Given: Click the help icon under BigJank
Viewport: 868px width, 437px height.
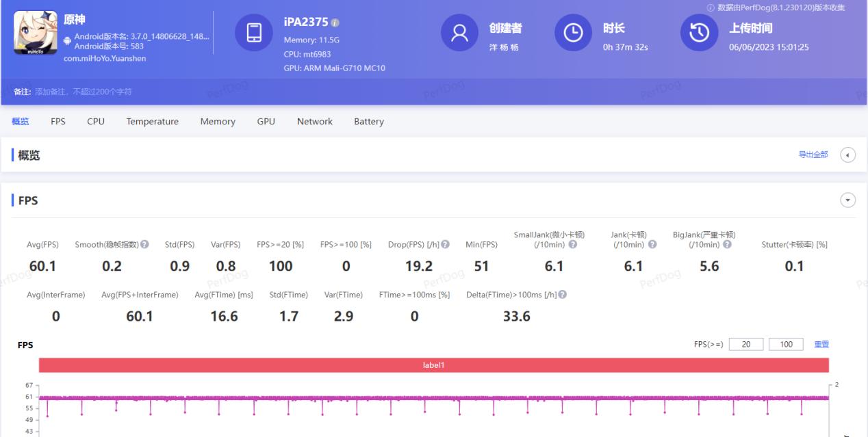Looking at the screenshot, I should (x=727, y=245).
